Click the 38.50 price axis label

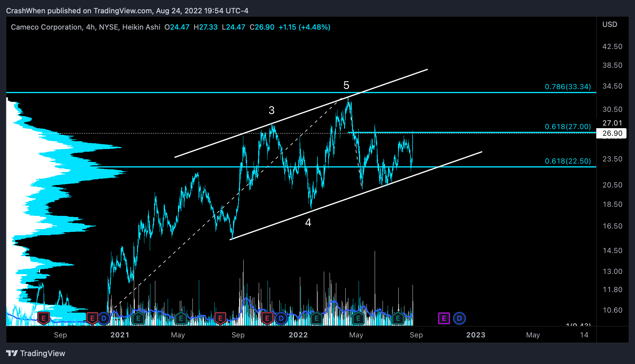pyautogui.click(x=612, y=65)
